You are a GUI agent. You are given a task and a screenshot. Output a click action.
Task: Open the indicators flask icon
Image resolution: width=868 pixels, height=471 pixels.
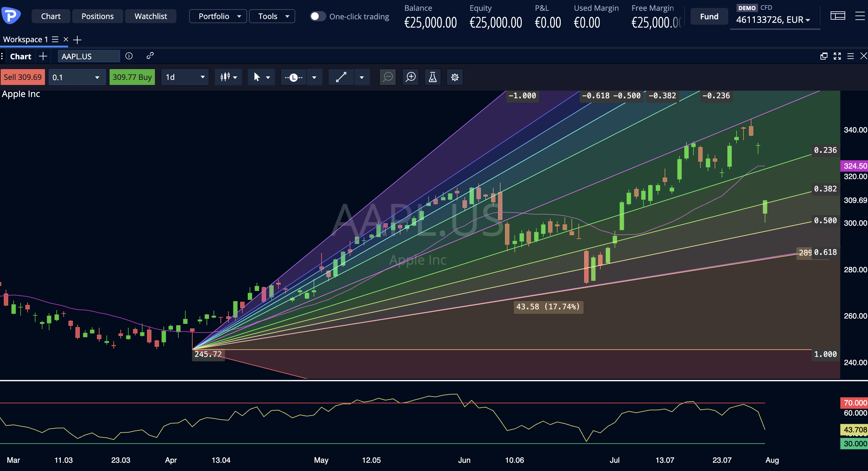(x=432, y=77)
